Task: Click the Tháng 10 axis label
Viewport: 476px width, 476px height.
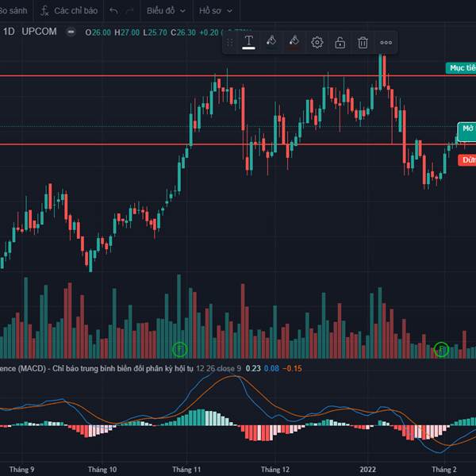Action: 102,470
